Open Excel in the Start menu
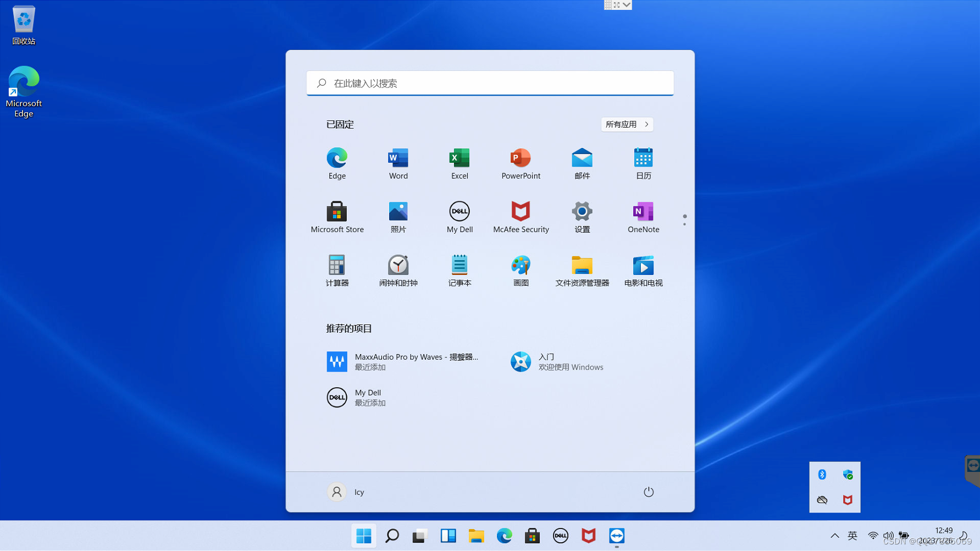 tap(459, 164)
